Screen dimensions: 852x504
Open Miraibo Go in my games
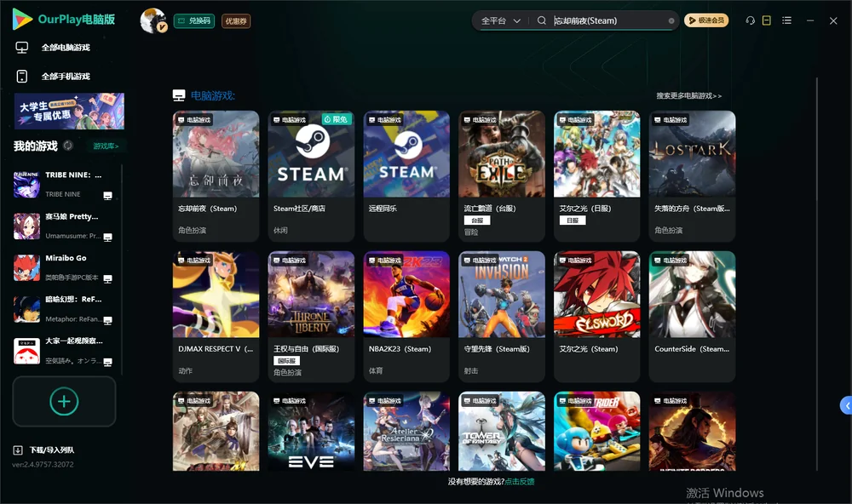tap(63, 267)
